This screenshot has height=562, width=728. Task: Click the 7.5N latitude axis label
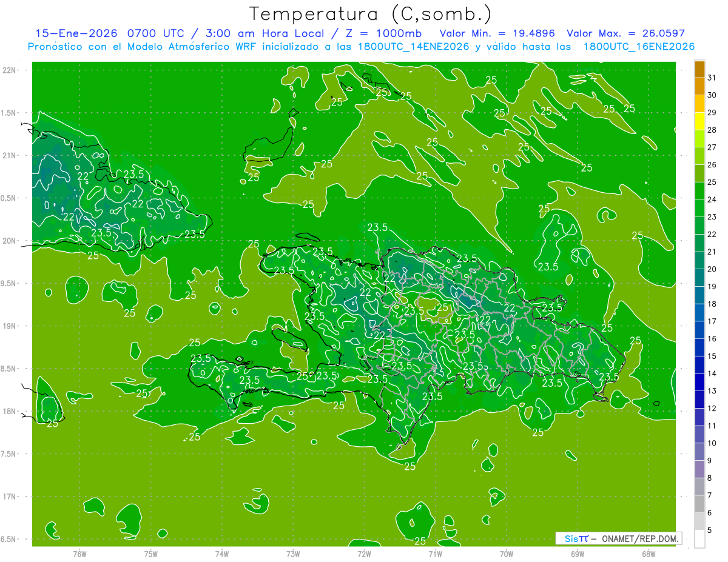point(8,454)
